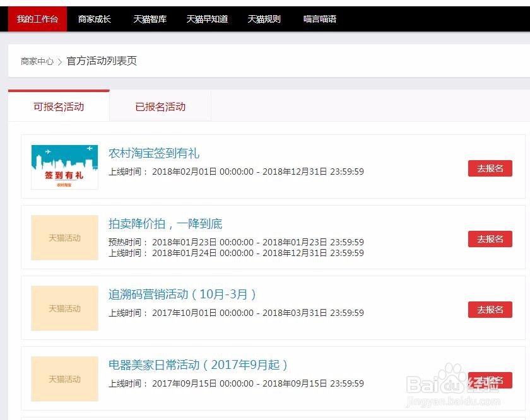Select the 上线时间 line of 农村淘宝签到有礼
Viewport: 530px width, 420px height.
point(236,172)
